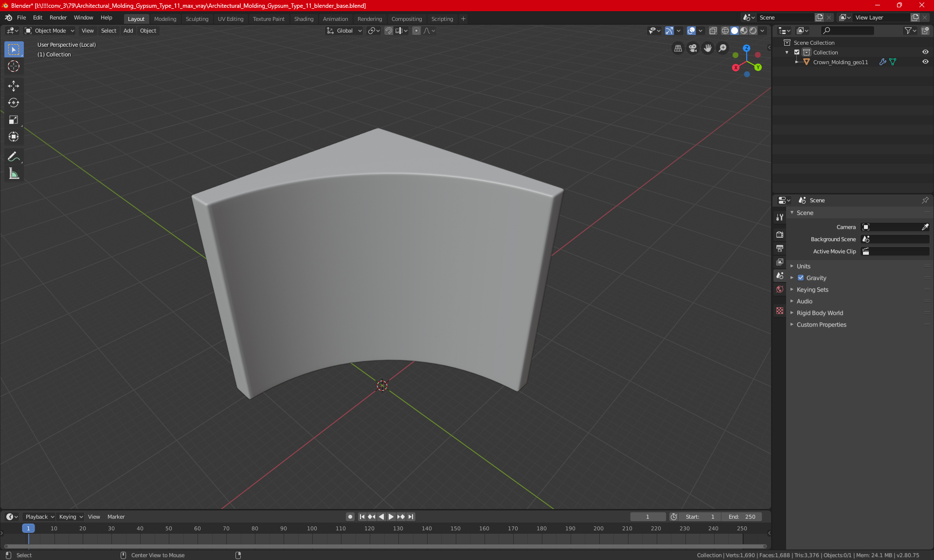Choose the Annotate pencil tool

tap(14, 157)
